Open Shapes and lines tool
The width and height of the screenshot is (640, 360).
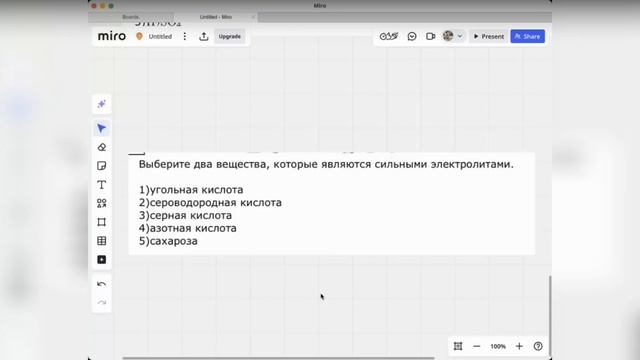click(x=102, y=203)
